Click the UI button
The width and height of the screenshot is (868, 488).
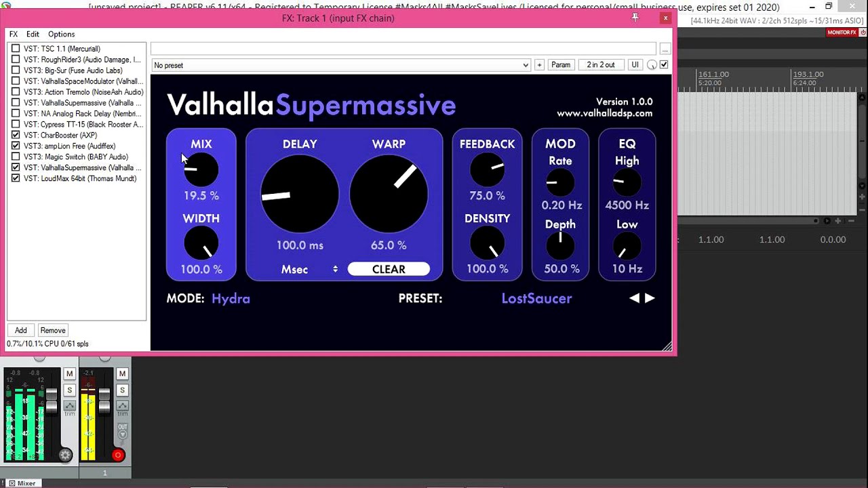coord(635,65)
